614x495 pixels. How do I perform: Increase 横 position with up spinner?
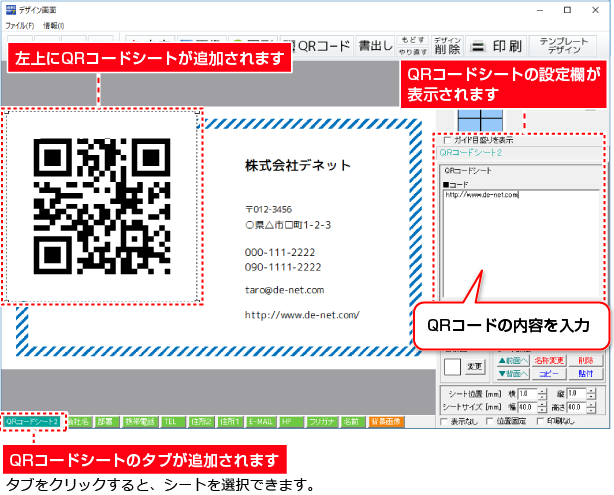click(x=542, y=391)
